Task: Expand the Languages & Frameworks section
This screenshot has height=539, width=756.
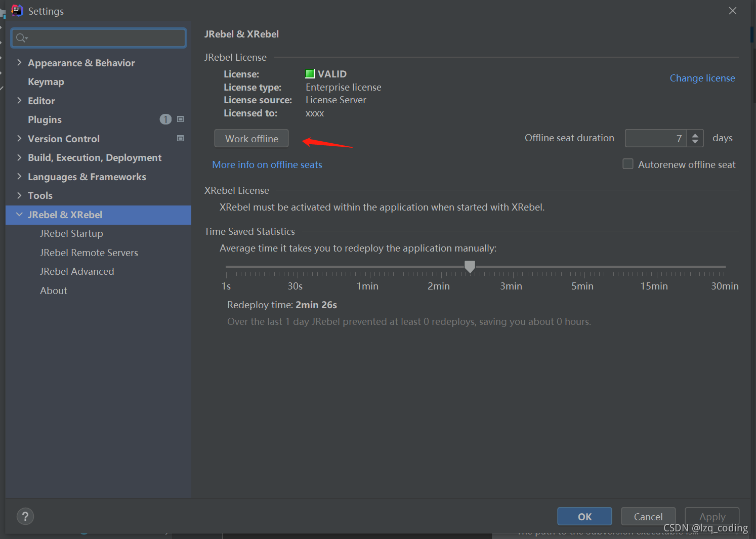Action: tap(19, 176)
